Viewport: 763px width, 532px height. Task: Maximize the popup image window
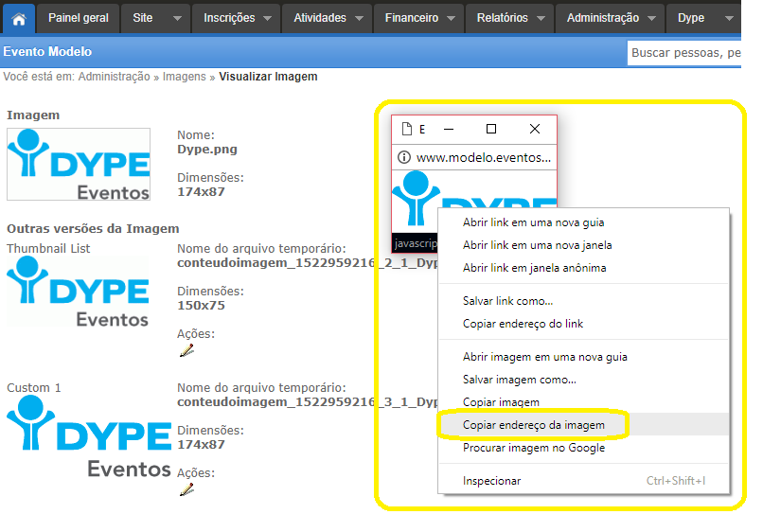point(491,129)
